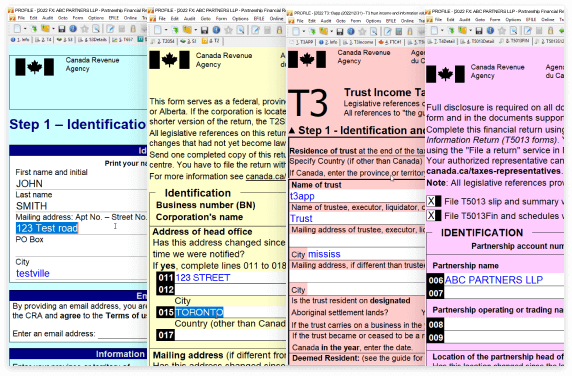Click trustee name field containing 'Trust'
Screen dimensions: 572x376
(x=357, y=218)
